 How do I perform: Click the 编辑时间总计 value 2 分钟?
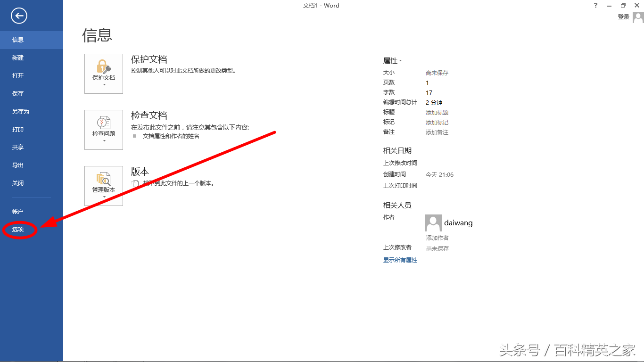(434, 103)
